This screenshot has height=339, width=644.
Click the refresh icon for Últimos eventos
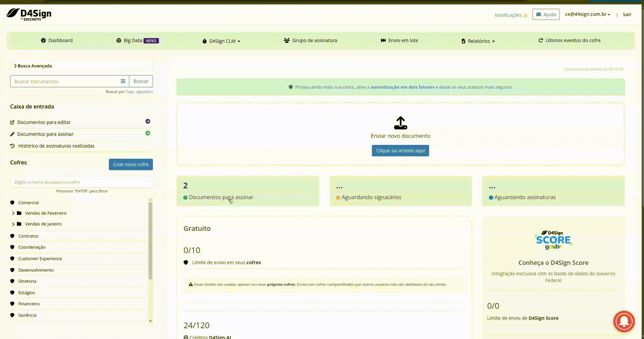[x=541, y=40]
